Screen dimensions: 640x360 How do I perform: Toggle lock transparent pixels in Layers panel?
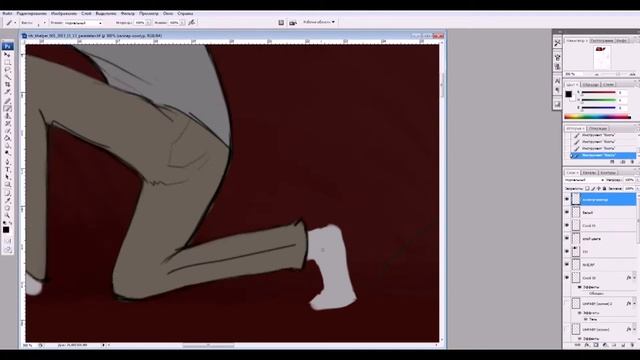pos(587,189)
